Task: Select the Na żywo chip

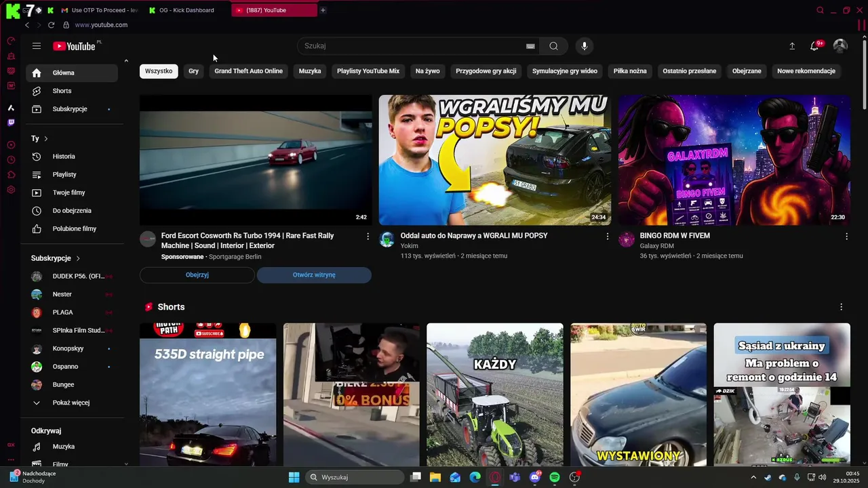Action: point(428,71)
